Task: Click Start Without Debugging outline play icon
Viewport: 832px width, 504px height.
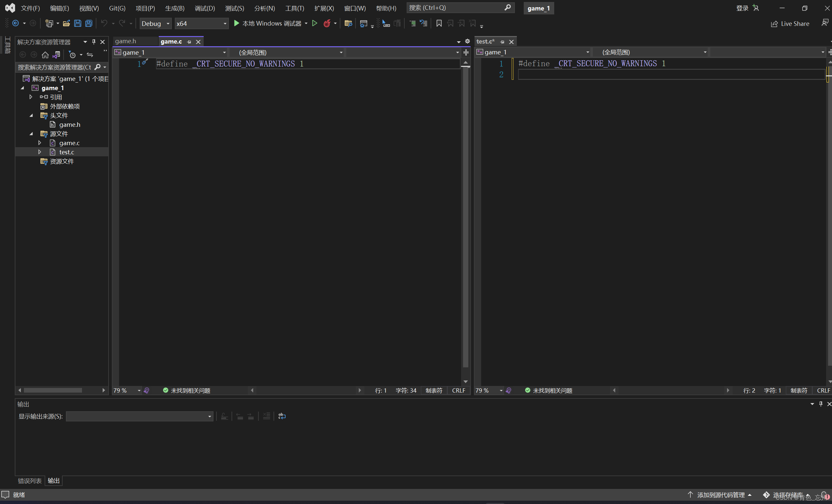Action: click(x=315, y=23)
